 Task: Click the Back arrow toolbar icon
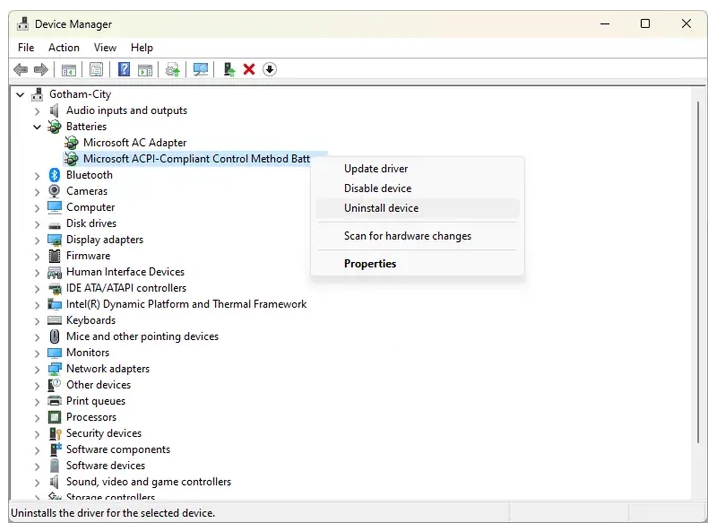[21, 70]
